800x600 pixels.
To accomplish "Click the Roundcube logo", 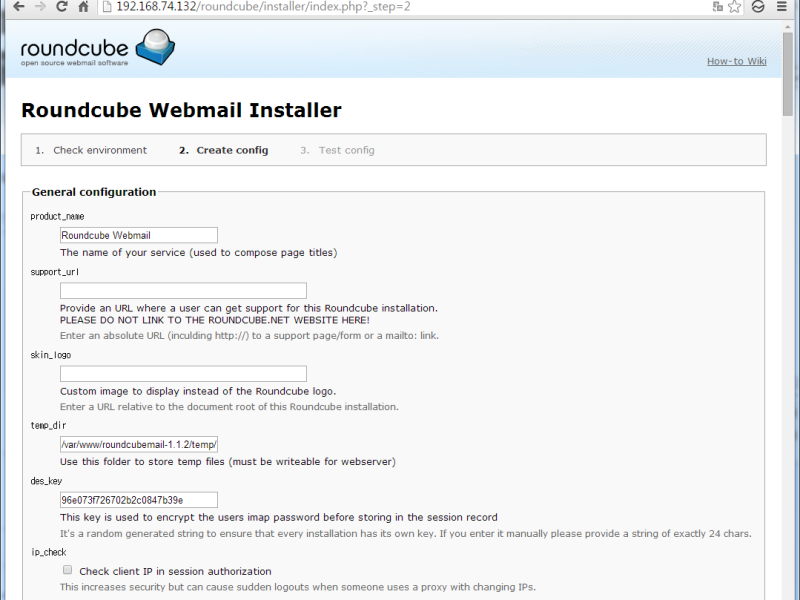I will [97, 47].
